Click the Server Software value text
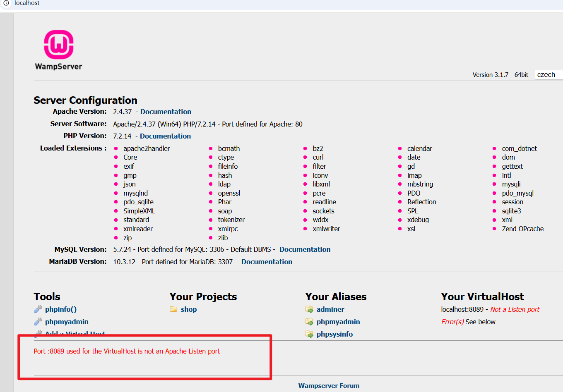 point(208,124)
